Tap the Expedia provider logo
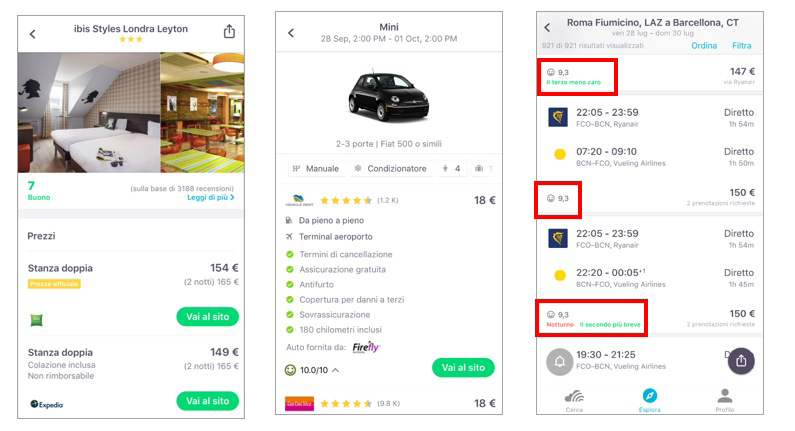Image resolution: width=795 pixels, height=431 pixels. point(47,404)
